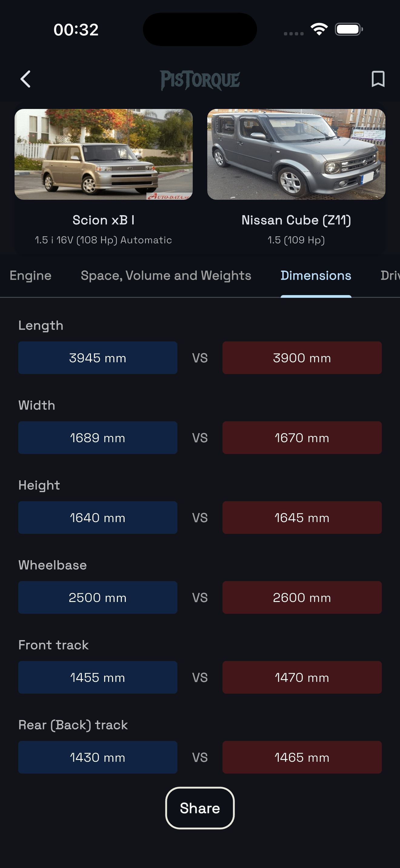The image size is (400, 868).
Task: Select the Dimensions tab
Action: point(316,276)
